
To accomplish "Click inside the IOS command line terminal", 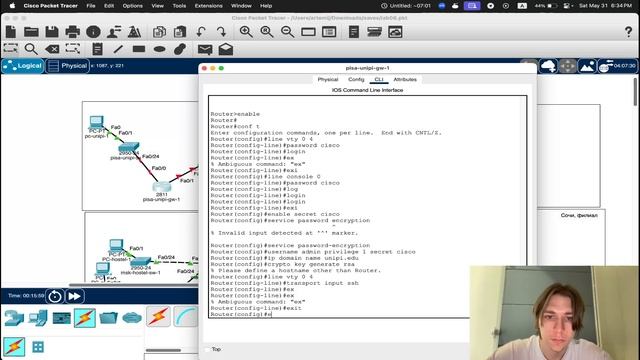I will 367,207.
